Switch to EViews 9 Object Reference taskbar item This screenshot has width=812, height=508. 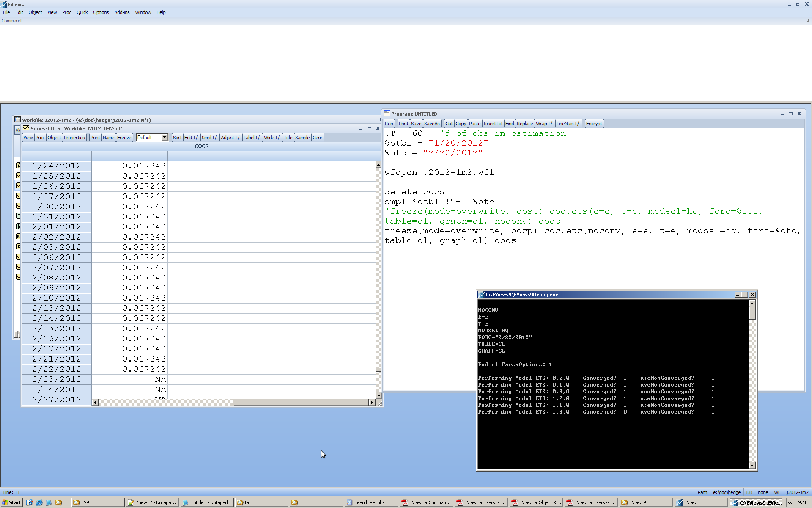[537, 502]
